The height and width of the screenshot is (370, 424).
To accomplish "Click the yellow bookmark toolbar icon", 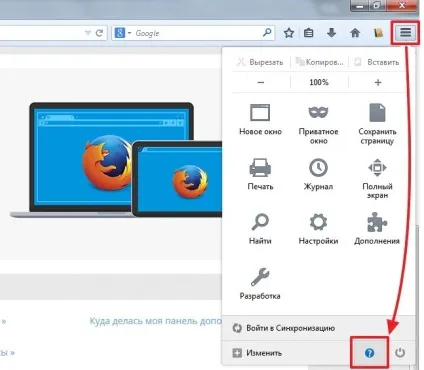I will click(378, 33).
